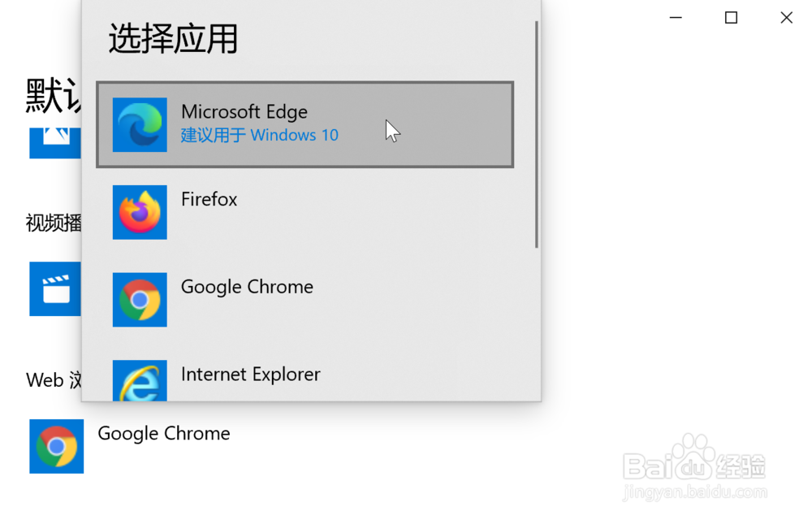Click the Google Chrome text under Web browser
This screenshot has width=812, height=520.
[164, 434]
